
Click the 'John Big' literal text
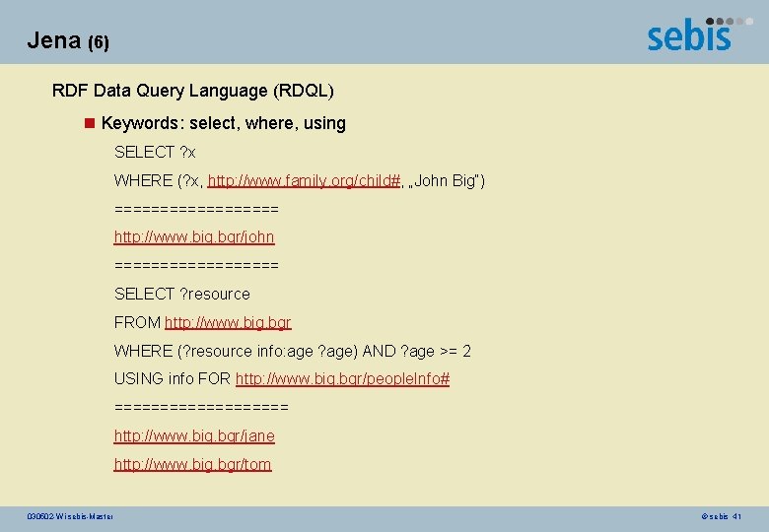(446, 180)
